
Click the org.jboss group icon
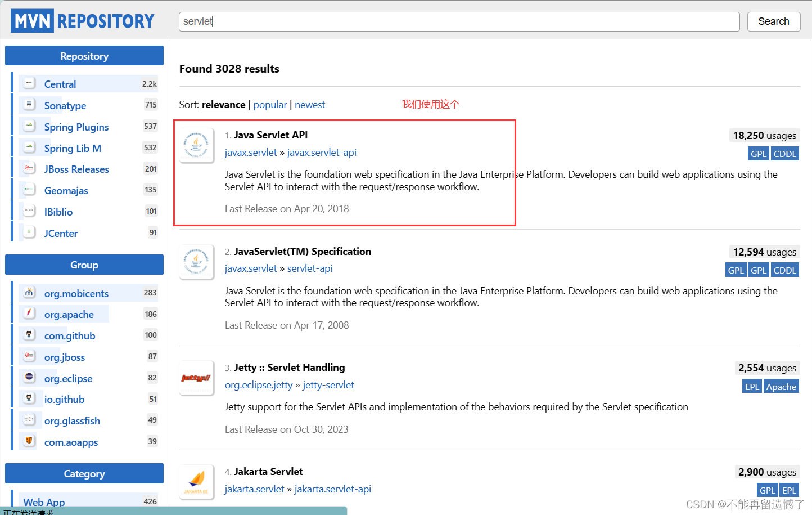click(x=29, y=356)
